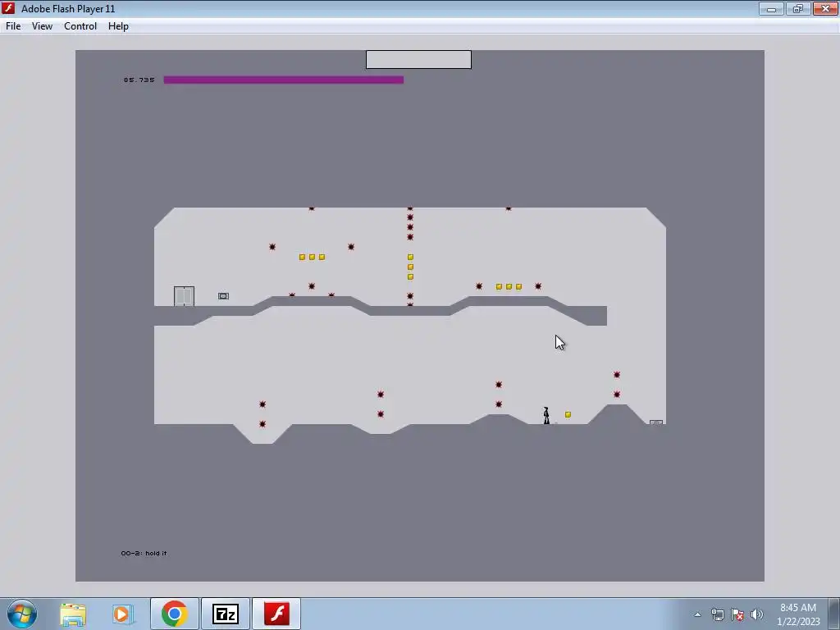The height and width of the screenshot is (630, 840).
Task: Minimize the Adobe Flash Player window
Action: [x=771, y=8]
